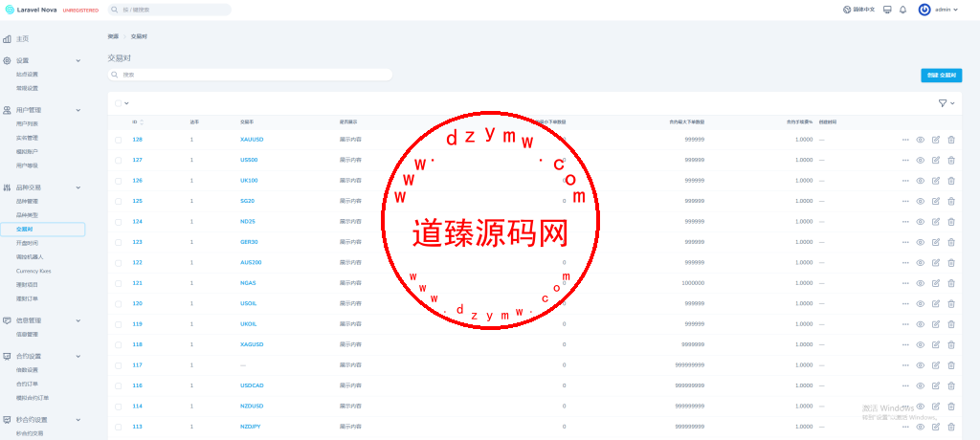The width and height of the screenshot is (980, 440).
Task: Click the blue 创建 交易对 button
Action: (x=942, y=75)
